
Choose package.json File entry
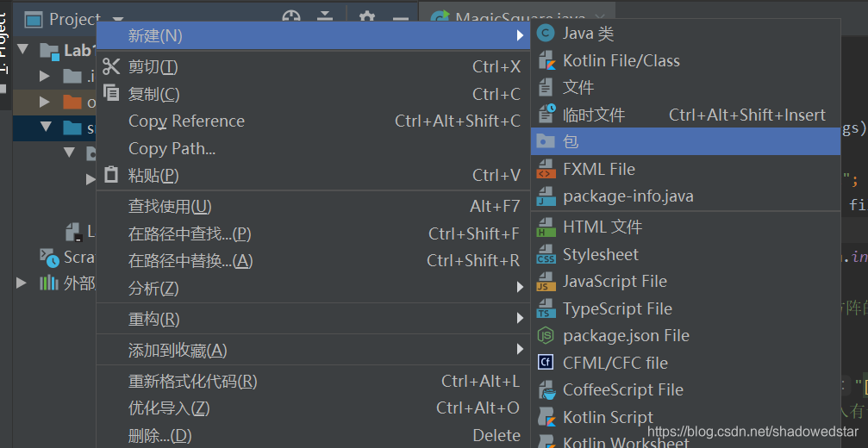tap(685, 335)
